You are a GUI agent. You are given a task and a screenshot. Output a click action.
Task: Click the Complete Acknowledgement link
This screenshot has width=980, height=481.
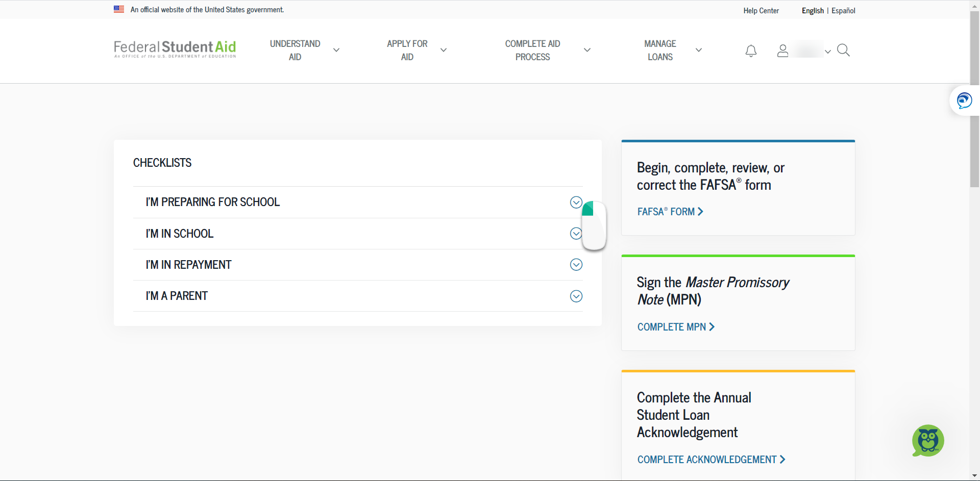(711, 460)
